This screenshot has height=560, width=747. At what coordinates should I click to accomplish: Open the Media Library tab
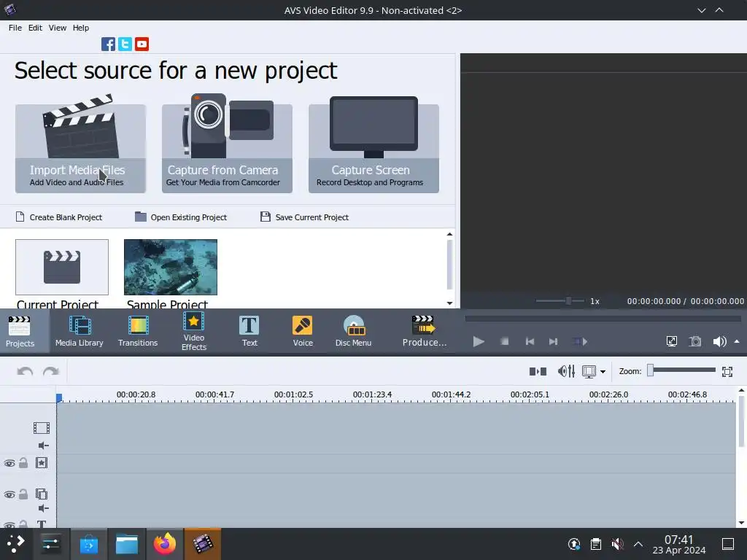coord(79,332)
